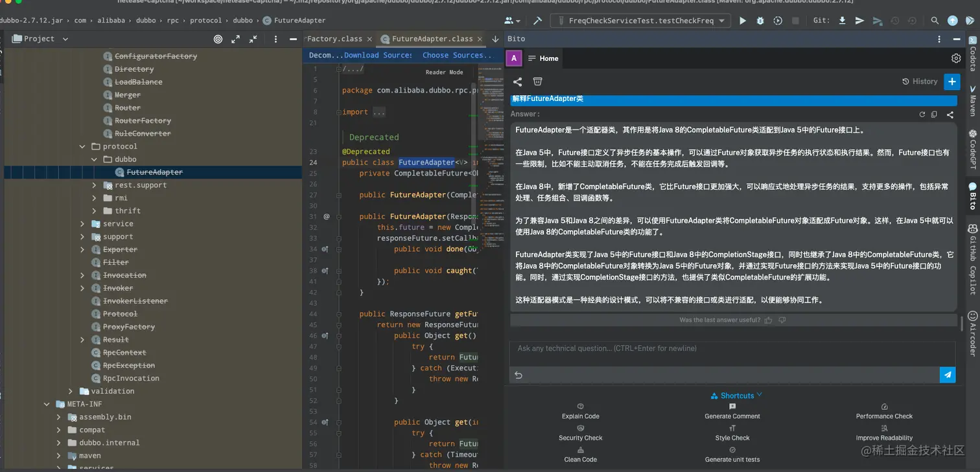The image size is (980, 472).
Task: Expand the rest.support folder
Action: tap(94, 185)
